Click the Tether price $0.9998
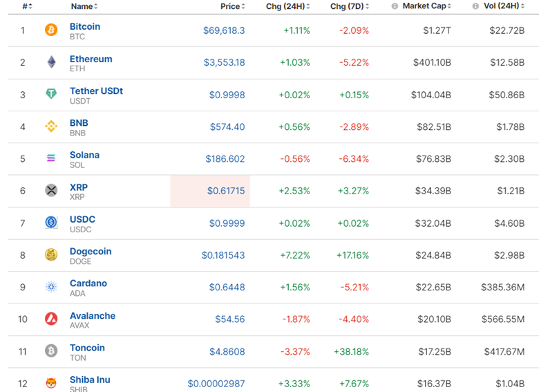 coord(227,95)
